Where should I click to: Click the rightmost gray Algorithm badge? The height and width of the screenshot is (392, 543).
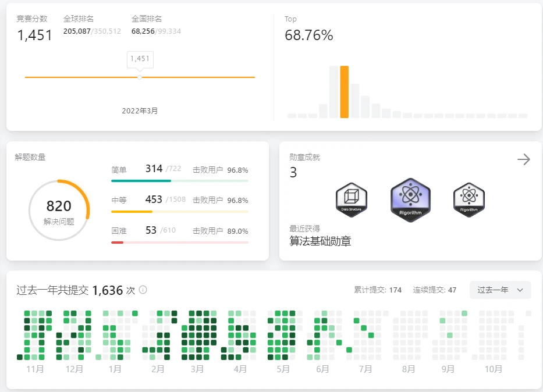click(x=469, y=199)
